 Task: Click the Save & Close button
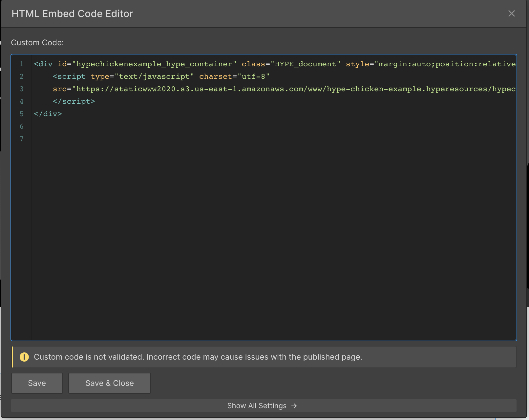[110, 383]
